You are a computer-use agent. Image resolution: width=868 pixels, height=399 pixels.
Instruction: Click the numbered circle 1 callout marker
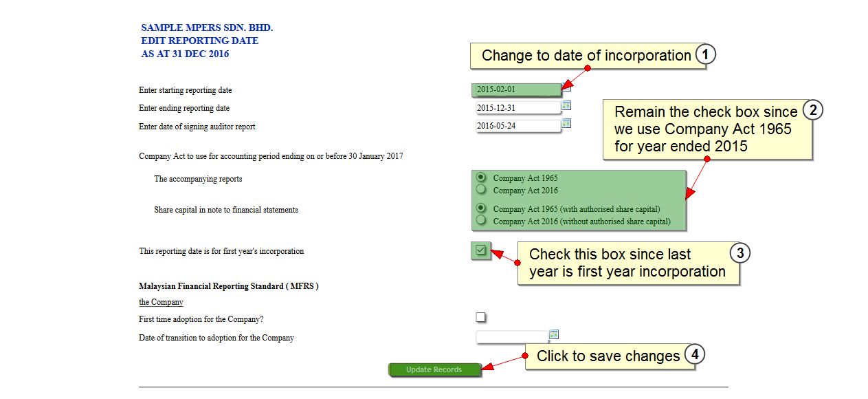click(x=706, y=54)
